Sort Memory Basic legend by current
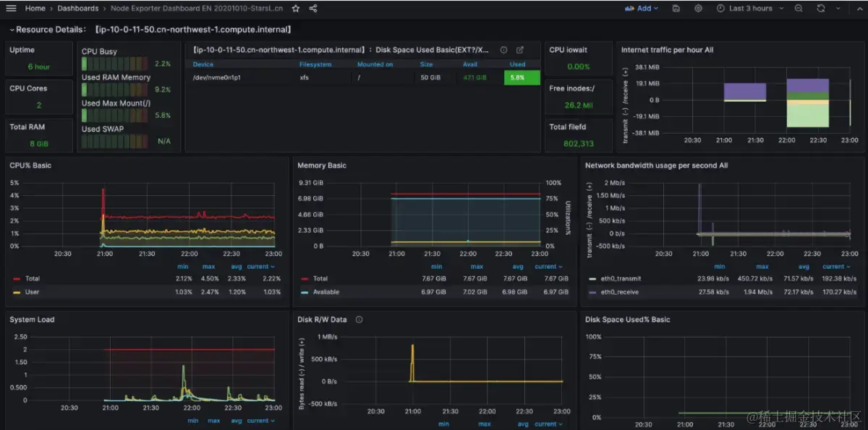The height and width of the screenshot is (430, 868). click(548, 267)
